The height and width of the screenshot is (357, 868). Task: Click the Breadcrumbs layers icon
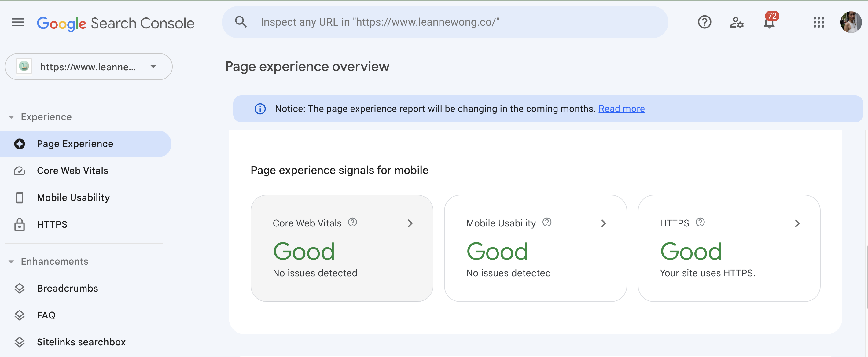click(x=20, y=289)
